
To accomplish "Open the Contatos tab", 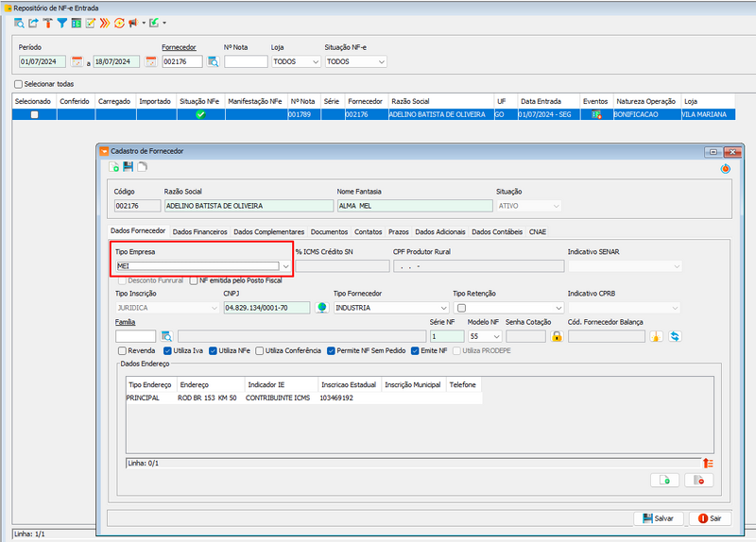I will click(x=369, y=231).
